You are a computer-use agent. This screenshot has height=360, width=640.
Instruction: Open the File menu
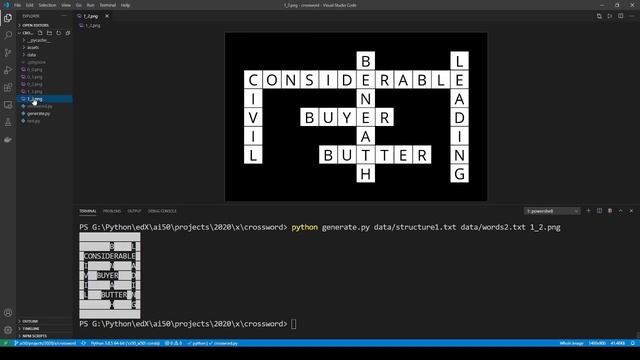tap(17, 5)
